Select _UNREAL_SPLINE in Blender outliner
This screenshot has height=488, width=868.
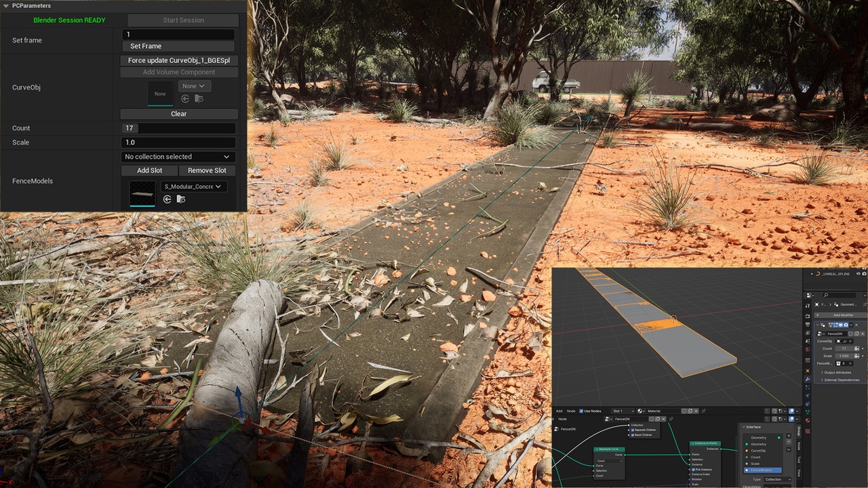tap(835, 274)
